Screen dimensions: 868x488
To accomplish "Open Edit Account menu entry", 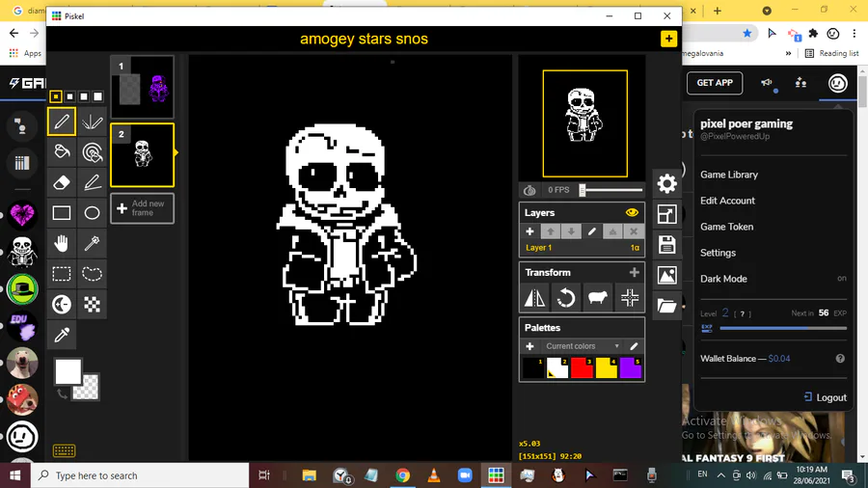I will (727, 201).
